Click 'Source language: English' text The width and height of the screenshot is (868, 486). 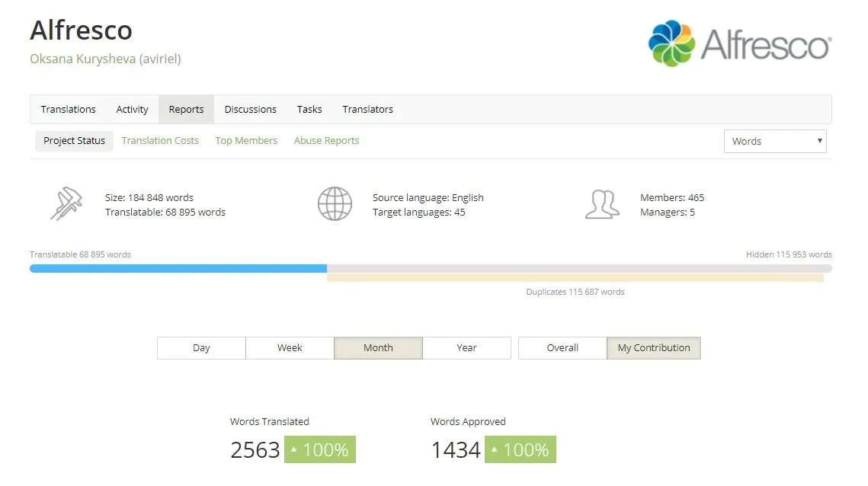click(x=428, y=197)
